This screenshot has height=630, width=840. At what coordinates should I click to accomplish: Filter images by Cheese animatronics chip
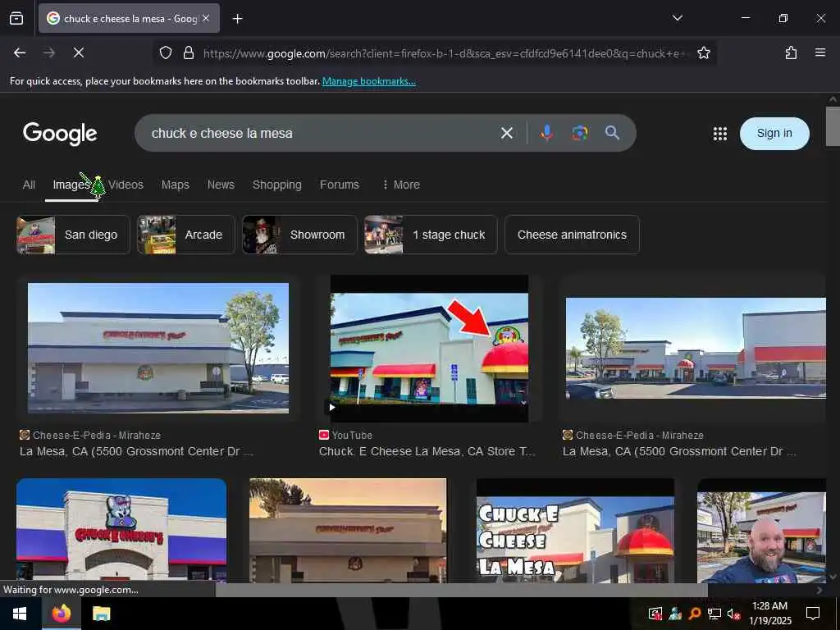tap(572, 235)
